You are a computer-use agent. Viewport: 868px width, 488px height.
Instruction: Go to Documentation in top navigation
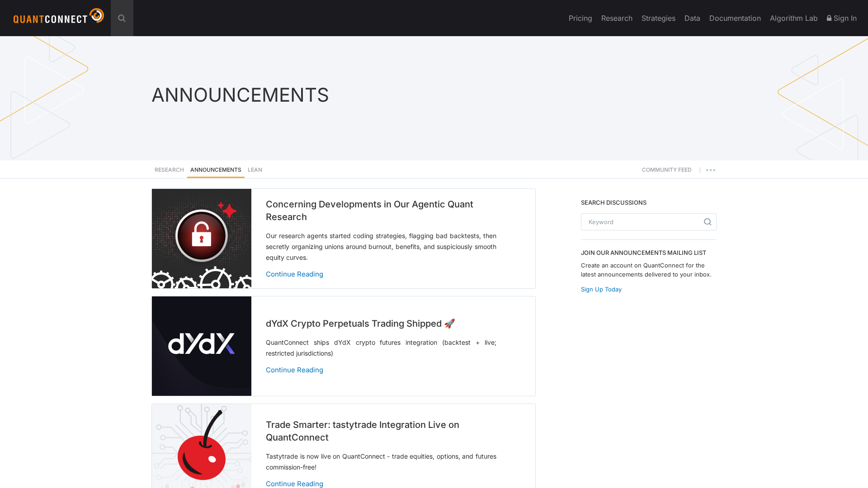click(x=735, y=18)
